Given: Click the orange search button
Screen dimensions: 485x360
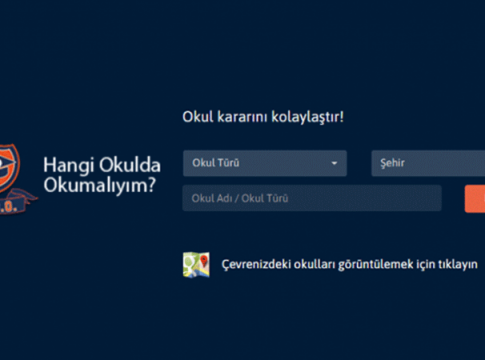Looking at the screenshot, I should (475, 199).
